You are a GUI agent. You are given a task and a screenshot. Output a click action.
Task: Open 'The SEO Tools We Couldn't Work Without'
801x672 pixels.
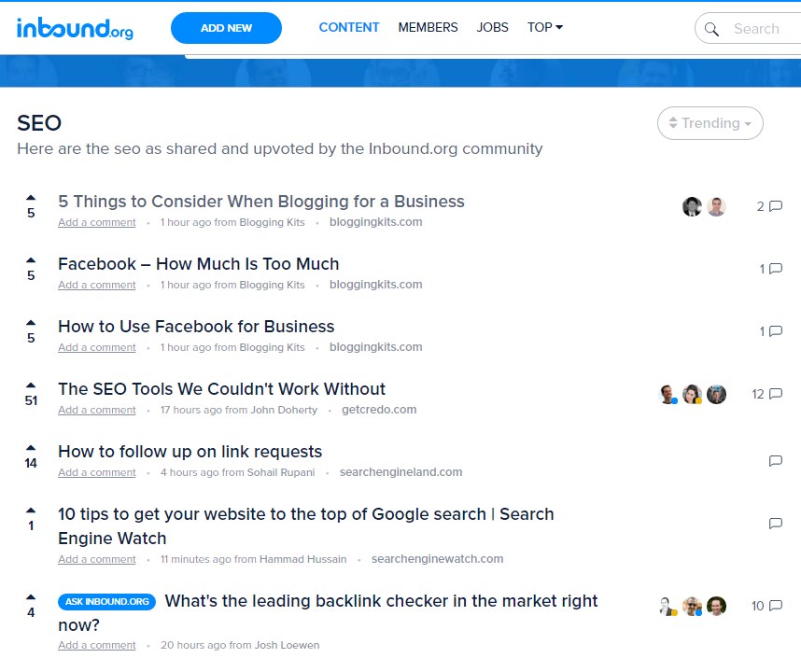pyautogui.click(x=221, y=389)
